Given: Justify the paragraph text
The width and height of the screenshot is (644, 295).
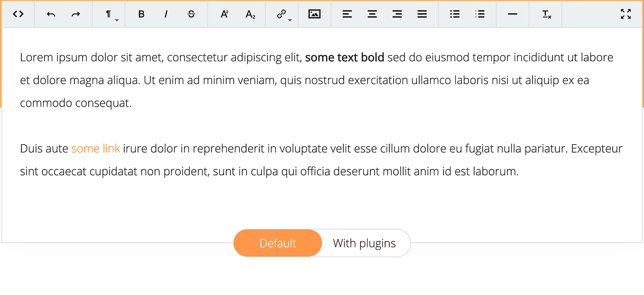Looking at the screenshot, I should tap(422, 14).
